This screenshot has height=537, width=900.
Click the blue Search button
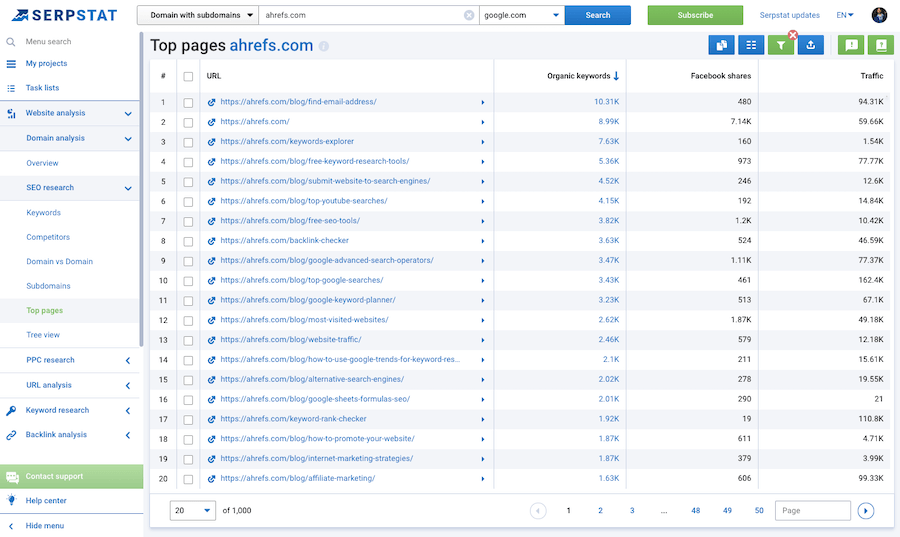pos(598,15)
